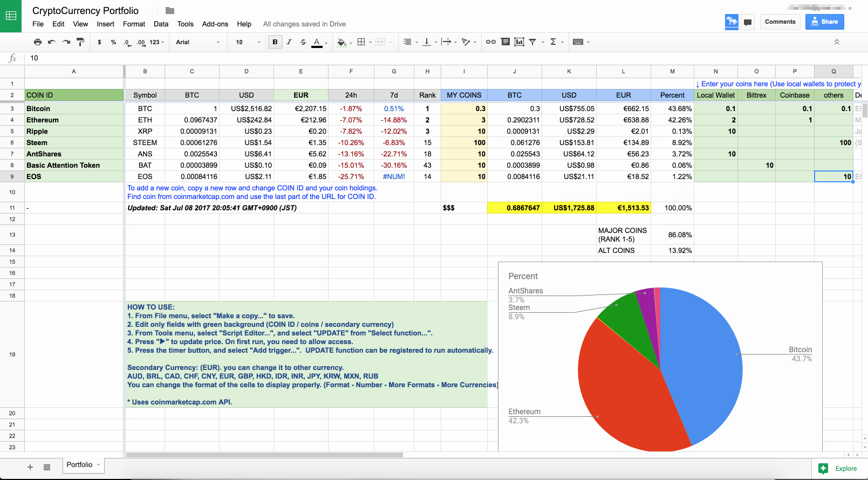
Task: Click the Undo arrow icon
Action: tap(52, 42)
